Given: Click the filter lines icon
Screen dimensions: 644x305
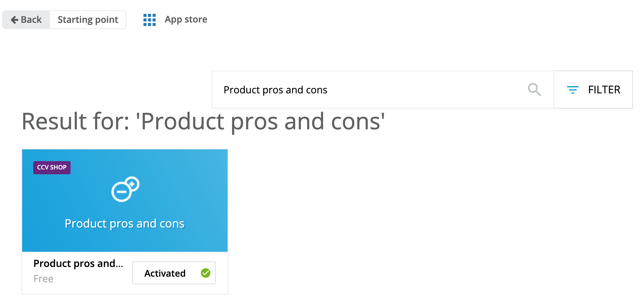Looking at the screenshot, I should click(x=572, y=90).
